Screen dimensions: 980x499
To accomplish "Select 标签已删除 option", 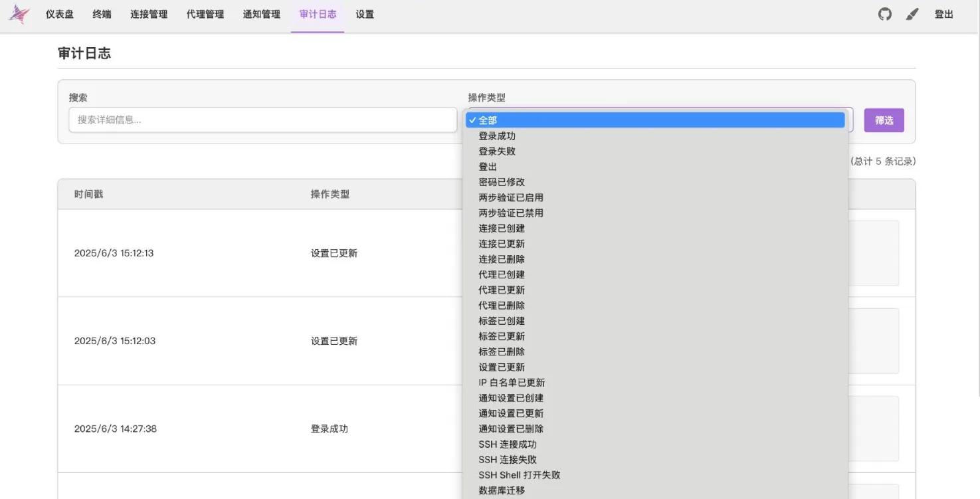I will click(654, 351).
